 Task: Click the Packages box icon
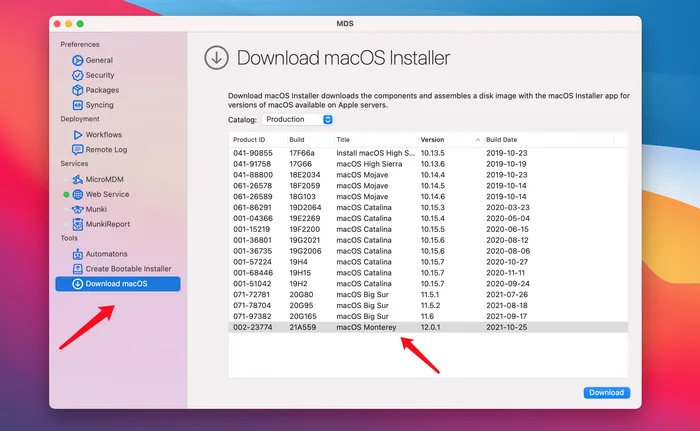(78, 90)
